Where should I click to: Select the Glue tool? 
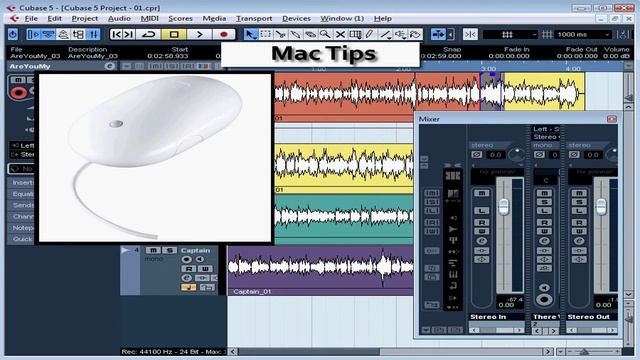click(x=295, y=34)
